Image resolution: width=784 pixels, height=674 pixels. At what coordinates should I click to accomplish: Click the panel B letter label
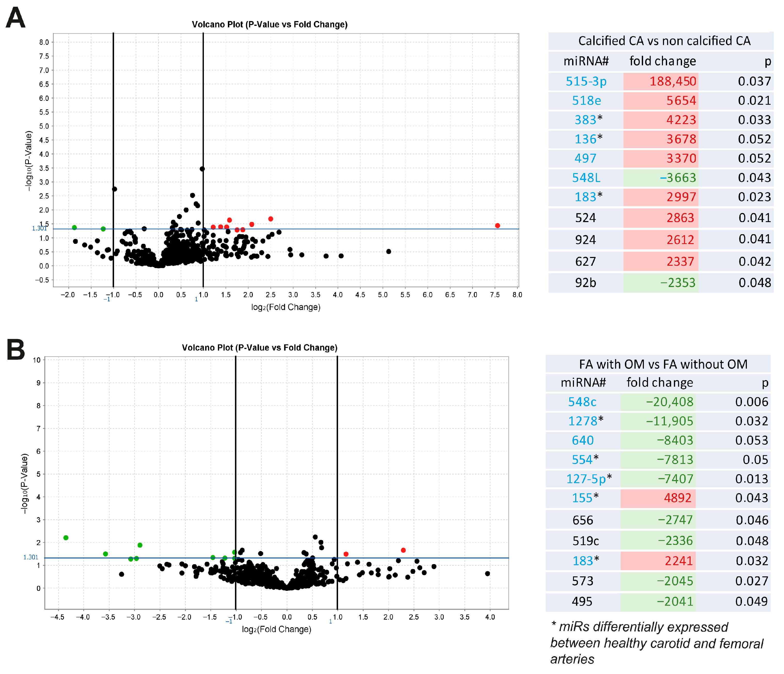click(x=16, y=349)
